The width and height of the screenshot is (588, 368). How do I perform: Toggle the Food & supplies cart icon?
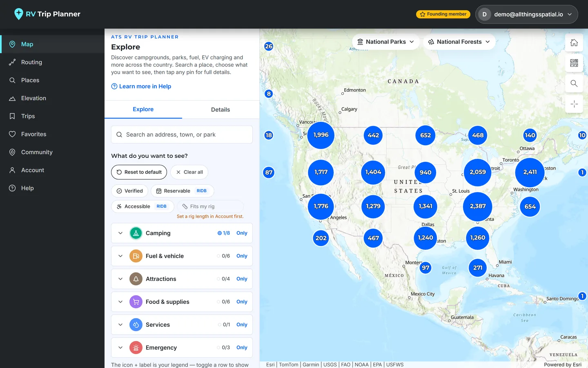[136, 302]
